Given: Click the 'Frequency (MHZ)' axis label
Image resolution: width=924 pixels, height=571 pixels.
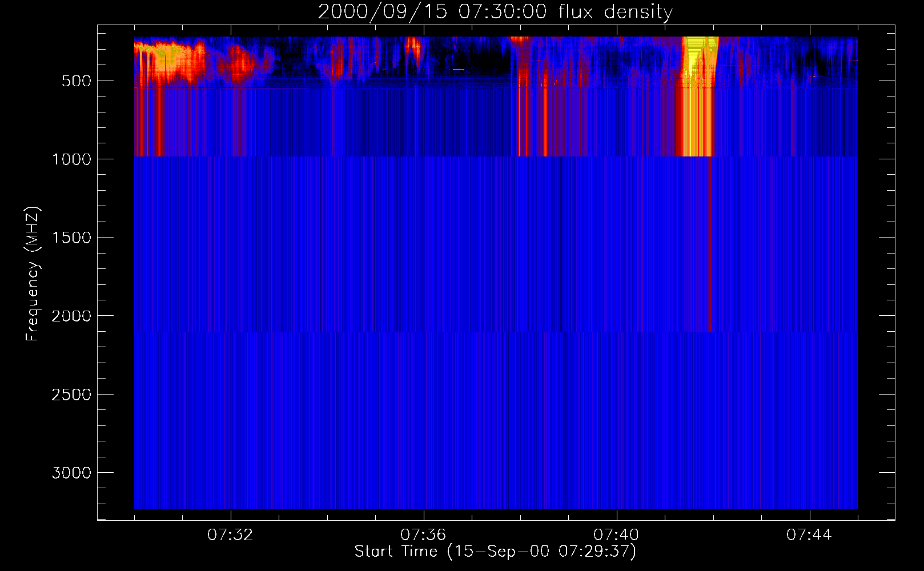Looking at the screenshot, I should (33, 274).
